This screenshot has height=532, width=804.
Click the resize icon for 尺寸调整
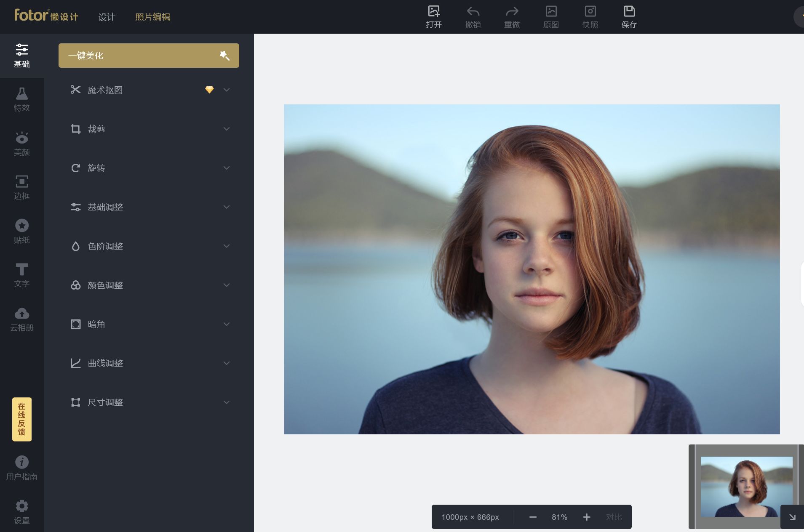pyautogui.click(x=75, y=402)
